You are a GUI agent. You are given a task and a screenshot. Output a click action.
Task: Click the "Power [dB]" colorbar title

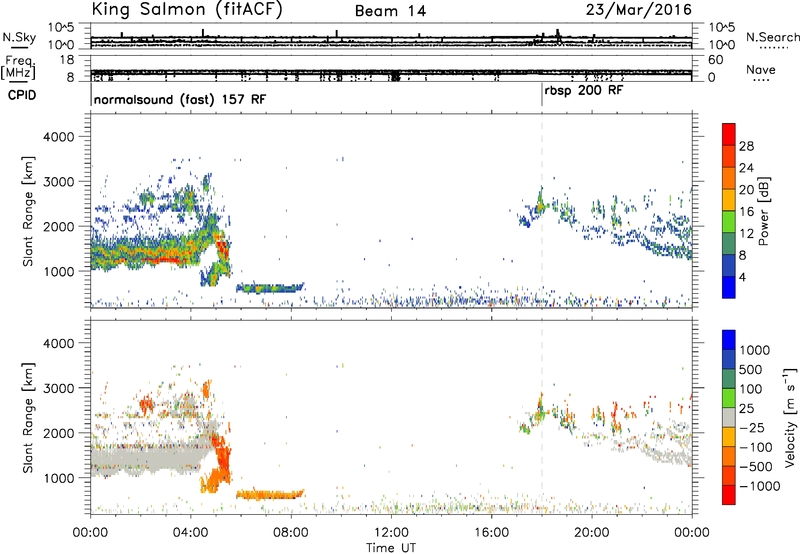pyautogui.click(x=763, y=211)
